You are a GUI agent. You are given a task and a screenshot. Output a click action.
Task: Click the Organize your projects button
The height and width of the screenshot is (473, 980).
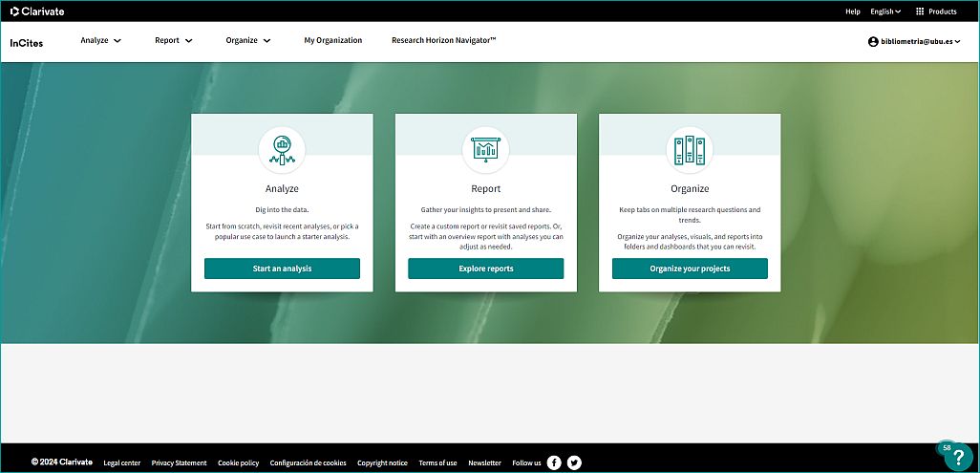(690, 269)
